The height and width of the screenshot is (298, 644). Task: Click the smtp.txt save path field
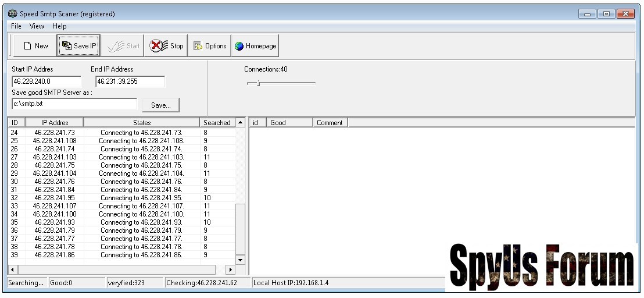(x=74, y=104)
